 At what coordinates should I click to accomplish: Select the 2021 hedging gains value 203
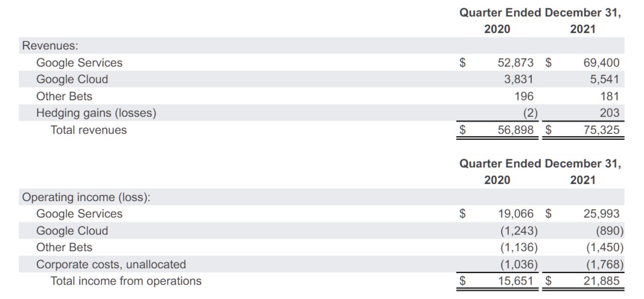coord(610,113)
